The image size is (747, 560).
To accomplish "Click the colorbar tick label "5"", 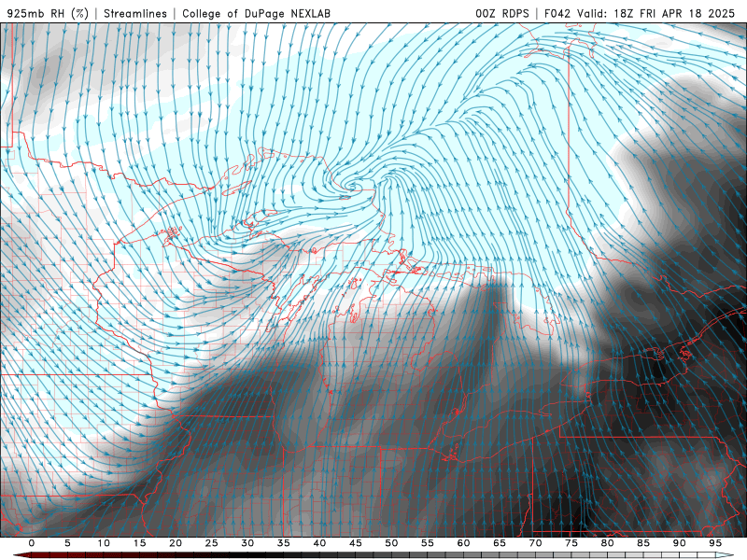I will [x=67, y=543].
